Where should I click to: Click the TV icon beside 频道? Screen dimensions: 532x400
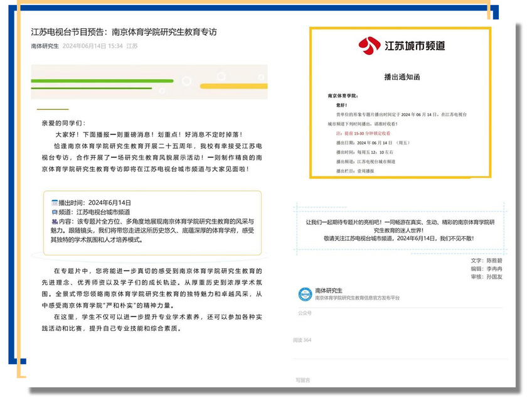coord(55,212)
